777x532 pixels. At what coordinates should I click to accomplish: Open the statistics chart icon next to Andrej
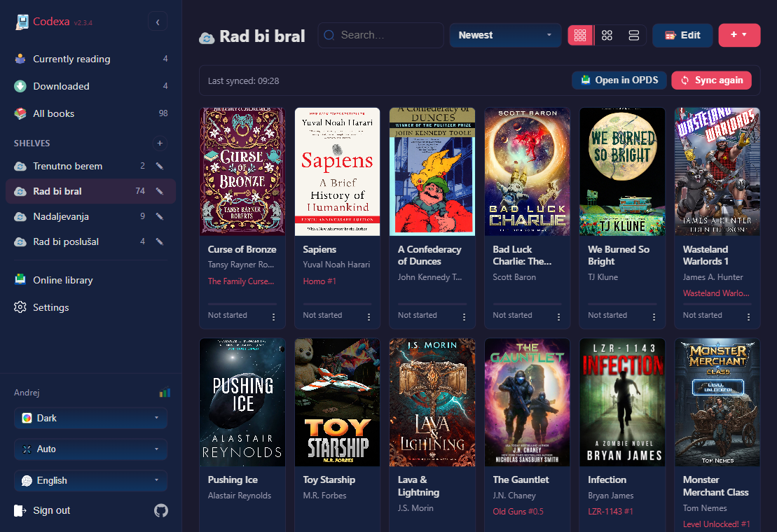[165, 393]
